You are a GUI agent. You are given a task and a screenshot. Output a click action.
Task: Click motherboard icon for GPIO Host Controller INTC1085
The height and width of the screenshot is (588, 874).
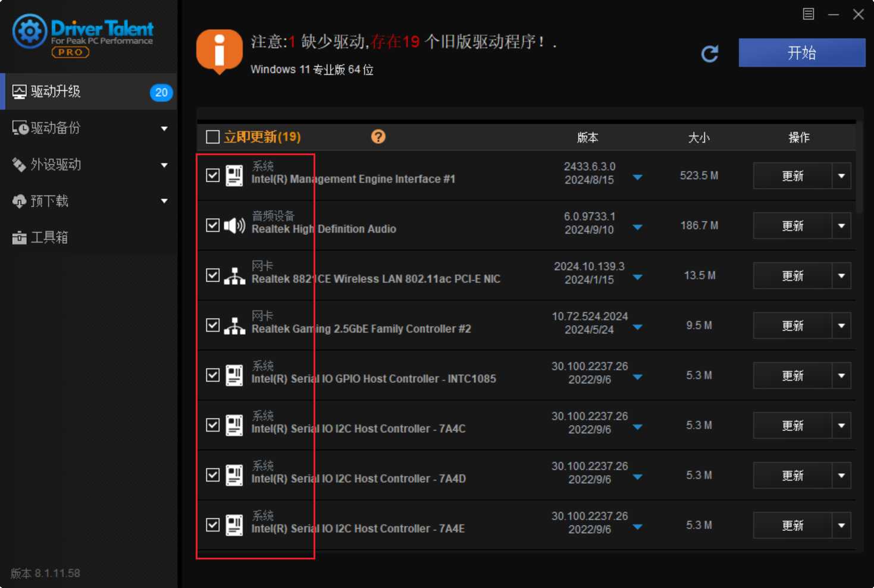click(x=234, y=375)
